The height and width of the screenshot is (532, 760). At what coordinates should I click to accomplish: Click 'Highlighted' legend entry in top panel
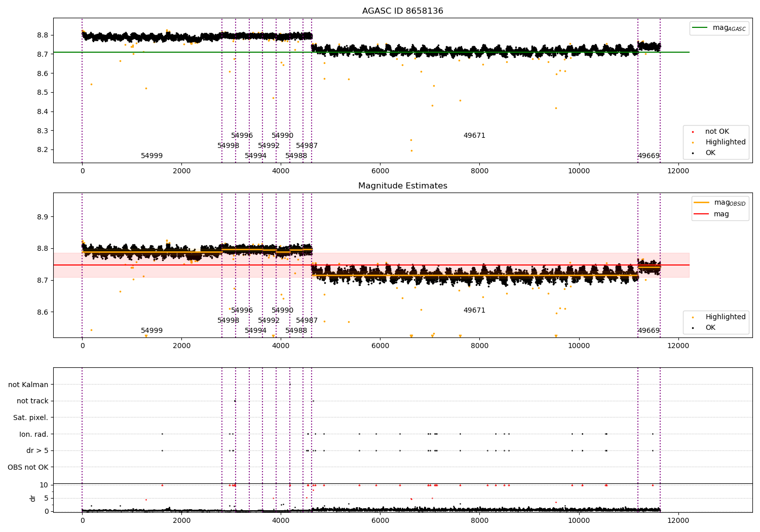click(x=726, y=142)
